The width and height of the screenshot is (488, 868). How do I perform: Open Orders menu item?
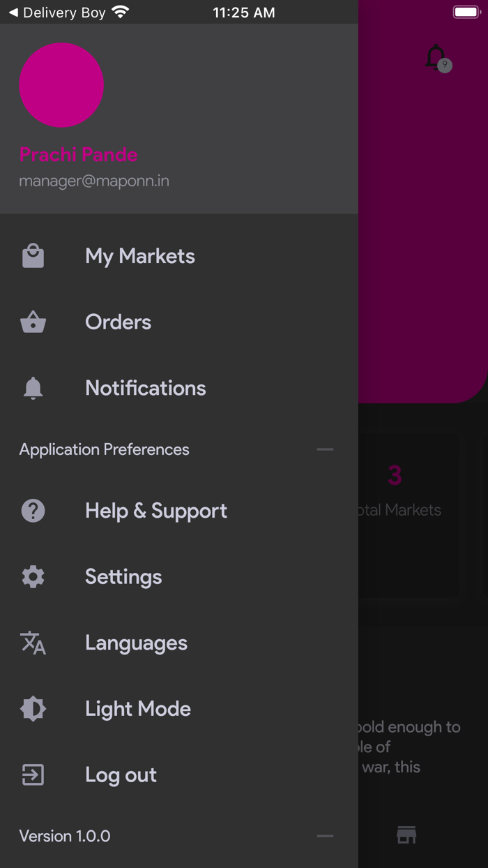coord(118,322)
